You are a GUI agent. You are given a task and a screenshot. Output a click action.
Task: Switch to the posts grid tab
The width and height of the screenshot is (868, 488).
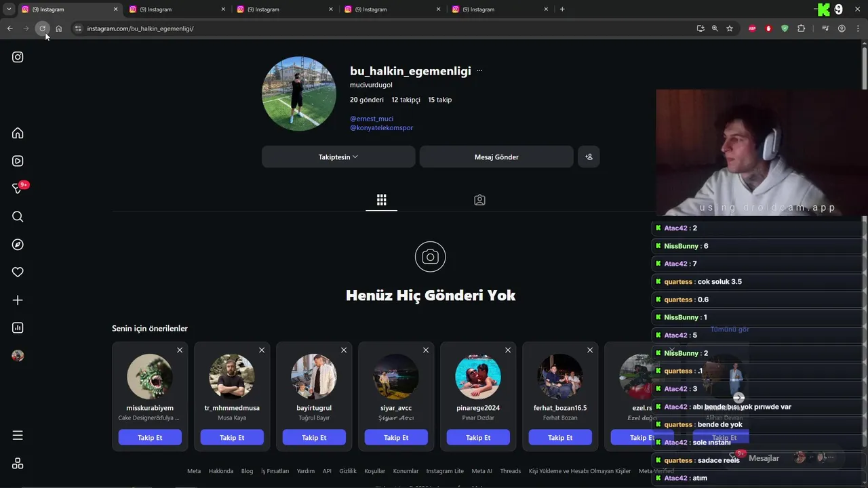coord(381,200)
